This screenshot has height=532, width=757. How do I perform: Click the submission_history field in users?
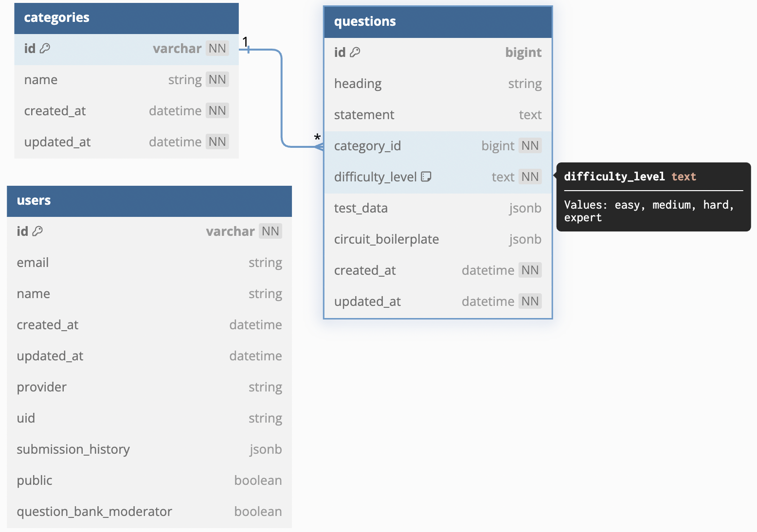coord(73,449)
